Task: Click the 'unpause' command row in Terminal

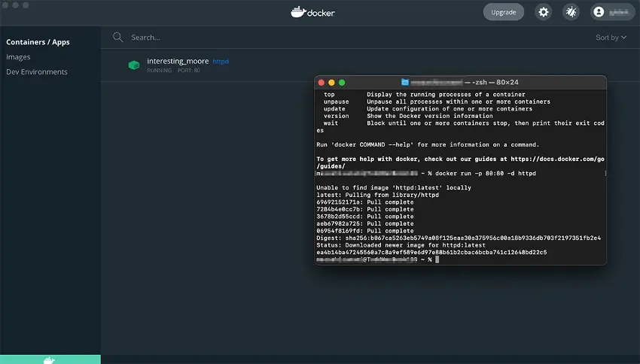Action: pyautogui.click(x=437, y=102)
